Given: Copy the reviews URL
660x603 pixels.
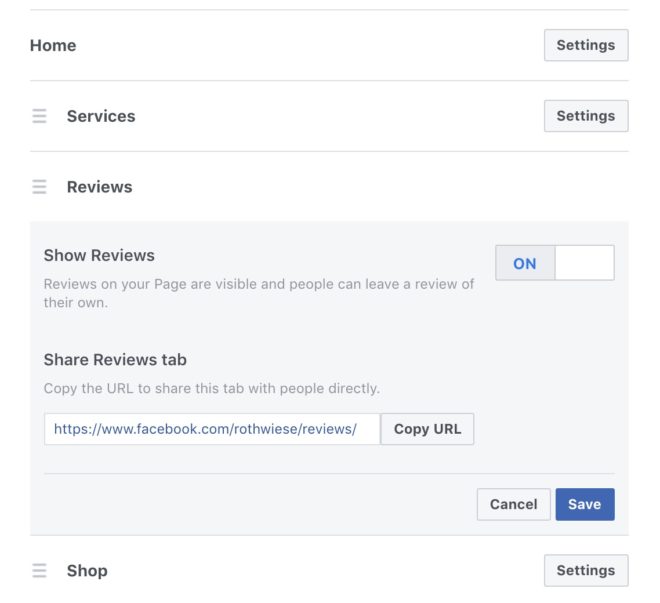Looking at the screenshot, I should (427, 429).
